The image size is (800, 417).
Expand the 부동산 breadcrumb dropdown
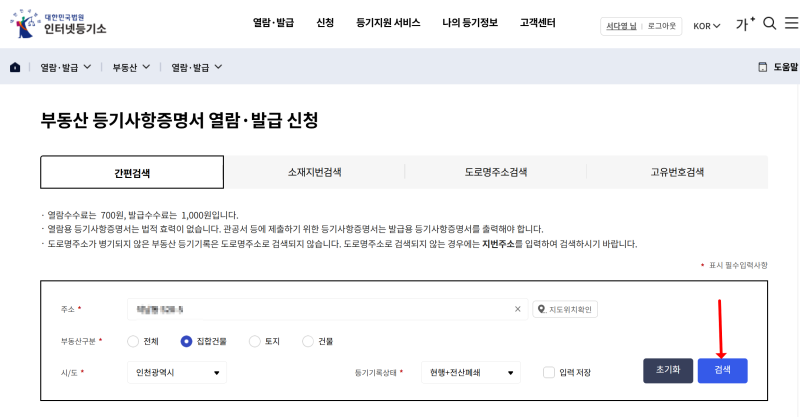click(131, 67)
